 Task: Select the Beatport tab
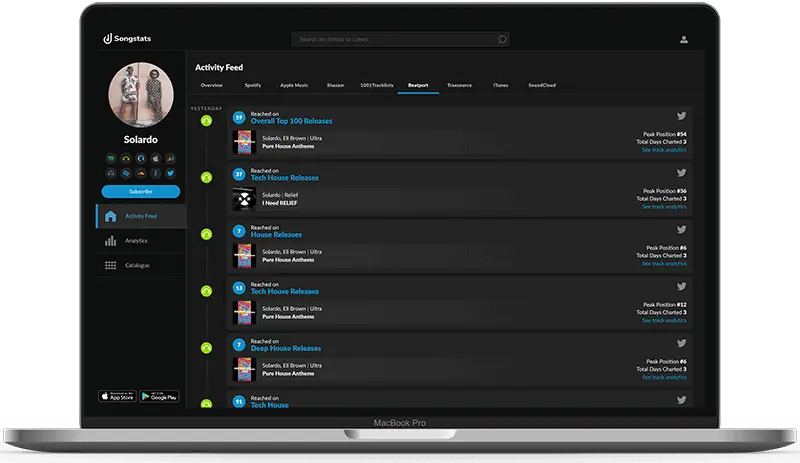click(x=418, y=85)
